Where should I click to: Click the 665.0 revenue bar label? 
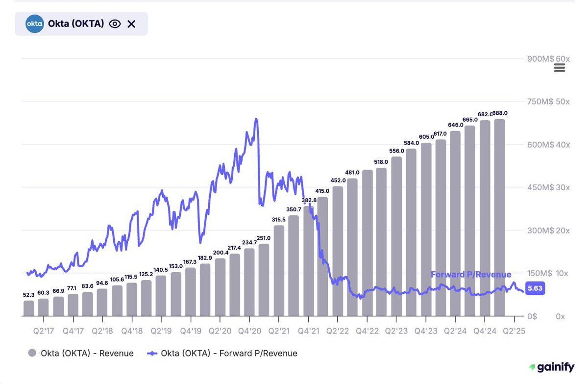point(470,120)
